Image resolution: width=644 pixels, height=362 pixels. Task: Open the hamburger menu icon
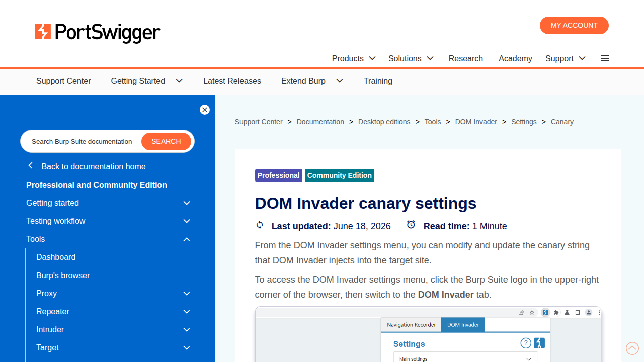tap(605, 58)
